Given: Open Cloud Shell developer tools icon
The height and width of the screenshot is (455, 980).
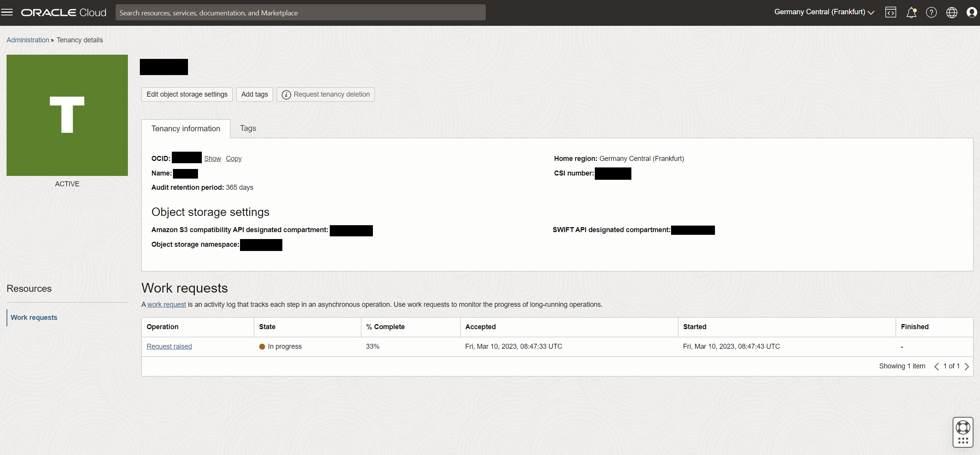Looking at the screenshot, I should [891, 12].
